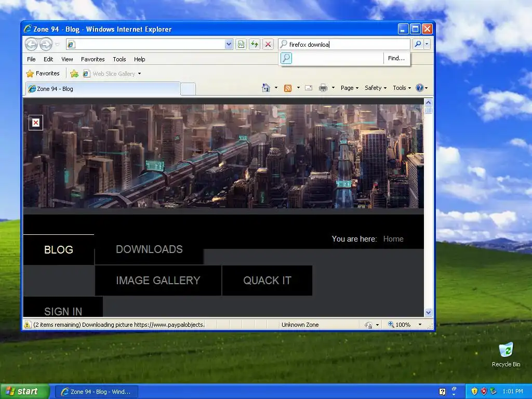Click the yellow security shield tray icon
The height and width of the screenshot is (399, 532).
pos(474,392)
